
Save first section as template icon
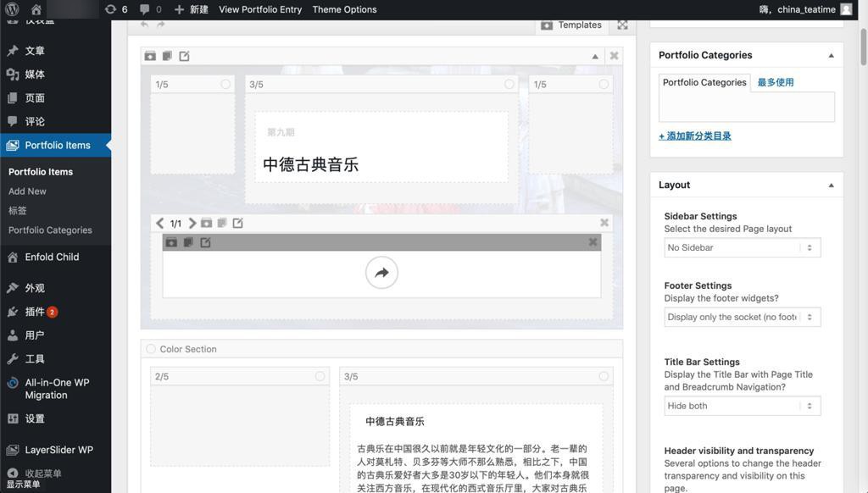pos(150,56)
